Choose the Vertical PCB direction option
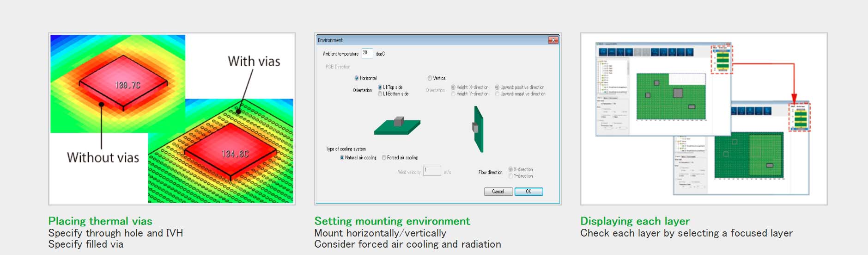 [x=430, y=78]
